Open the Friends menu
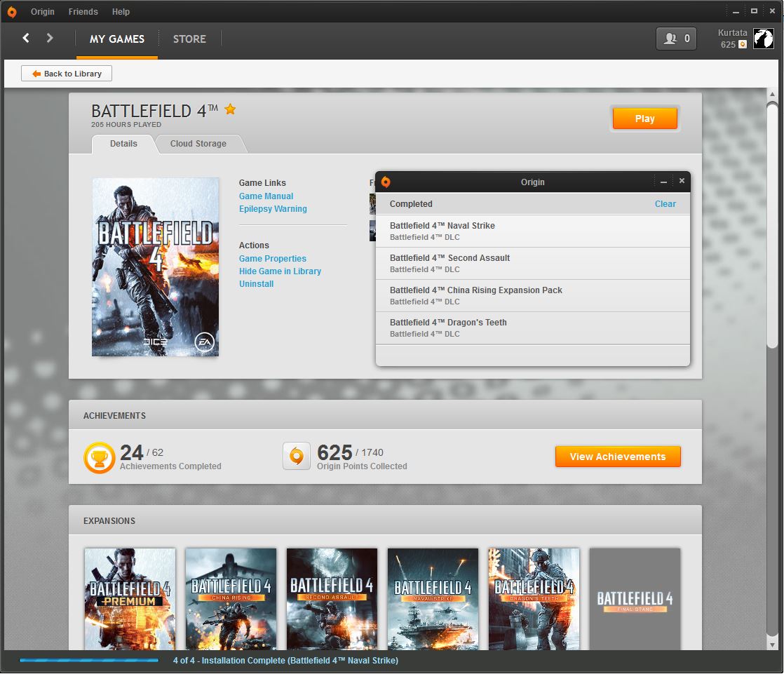This screenshot has height=674, width=784. coord(83,11)
